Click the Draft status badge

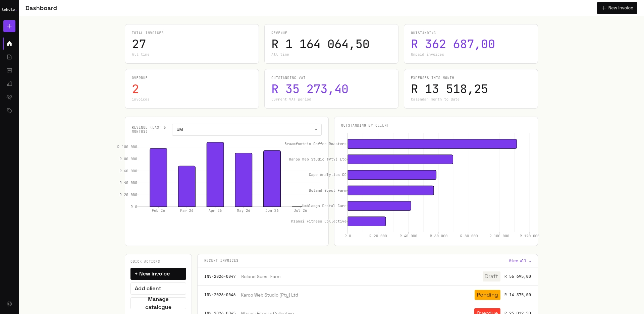(491, 276)
